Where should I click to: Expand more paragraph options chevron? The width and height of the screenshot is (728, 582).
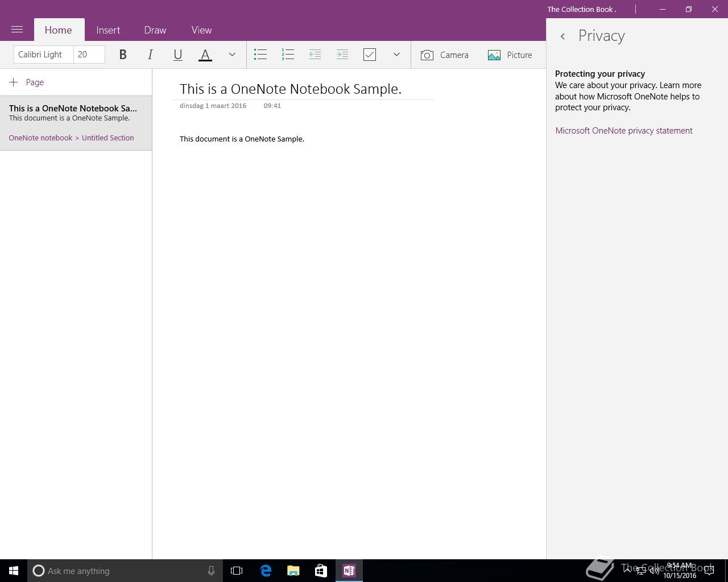[396, 55]
